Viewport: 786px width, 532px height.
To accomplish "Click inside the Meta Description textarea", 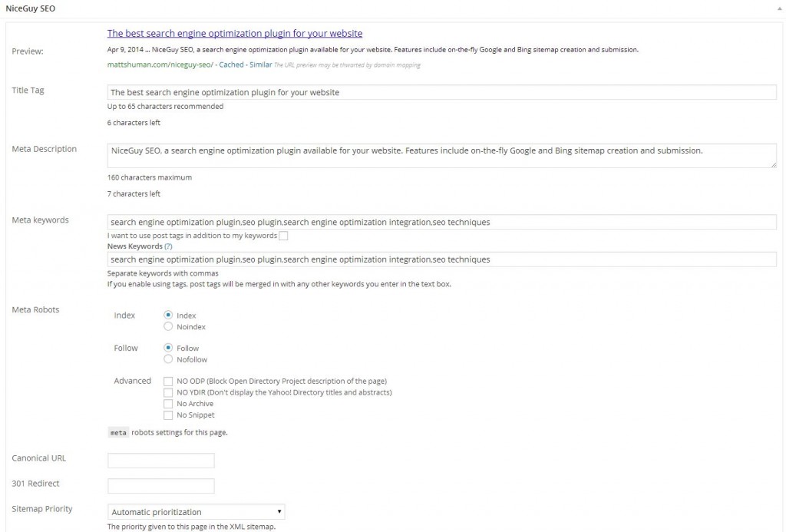I will (x=441, y=155).
